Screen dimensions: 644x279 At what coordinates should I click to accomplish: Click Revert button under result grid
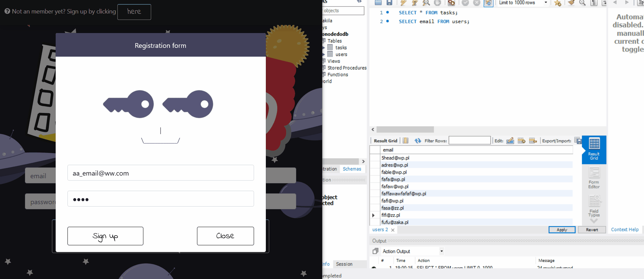pyautogui.click(x=592, y=229)
